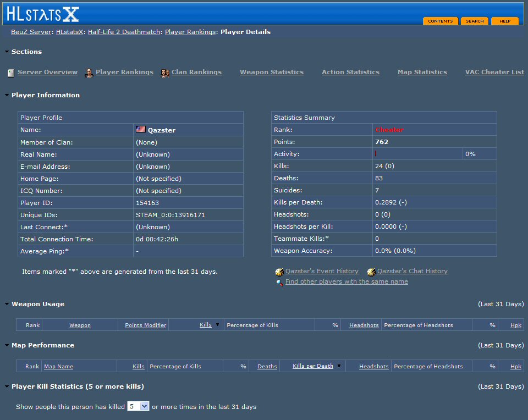Screen dimensions: 528x420
Task: Find other players with the same name
Action: (346, 281)
